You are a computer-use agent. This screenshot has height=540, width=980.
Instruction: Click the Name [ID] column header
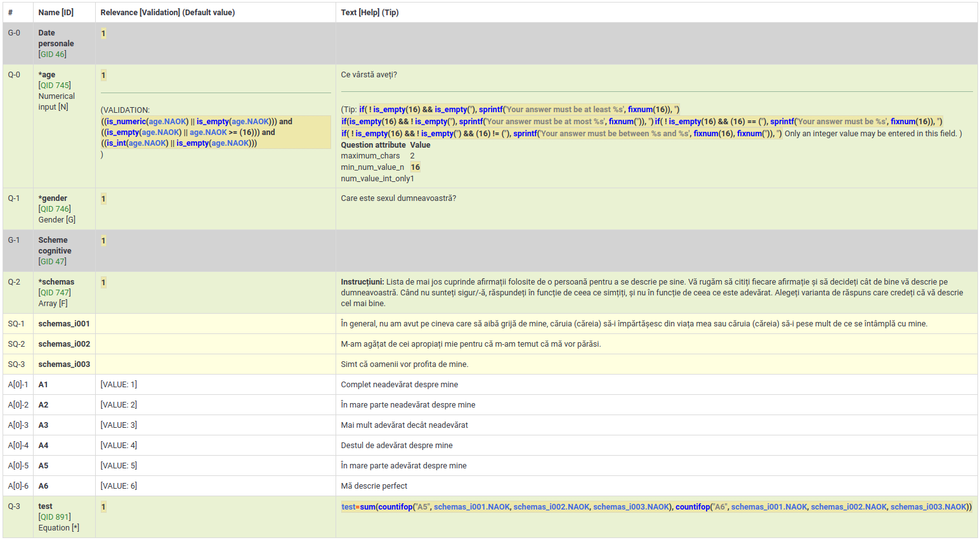point(56,13)
